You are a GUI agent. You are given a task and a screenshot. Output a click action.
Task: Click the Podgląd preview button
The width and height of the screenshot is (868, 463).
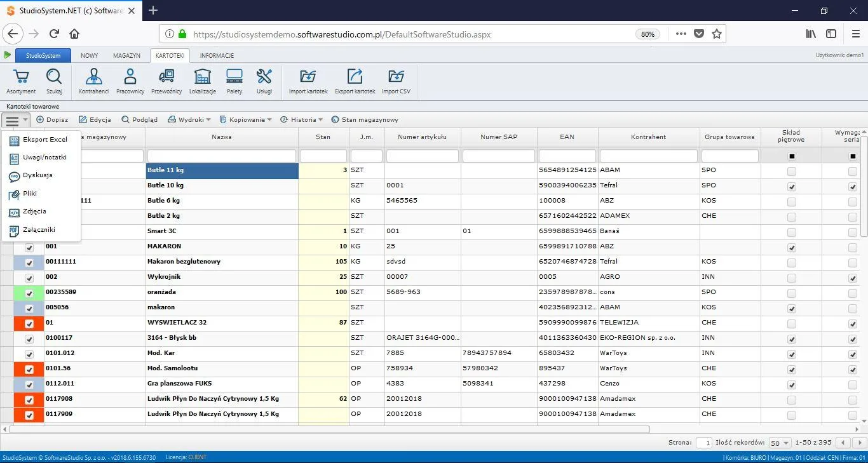(139, 119)
